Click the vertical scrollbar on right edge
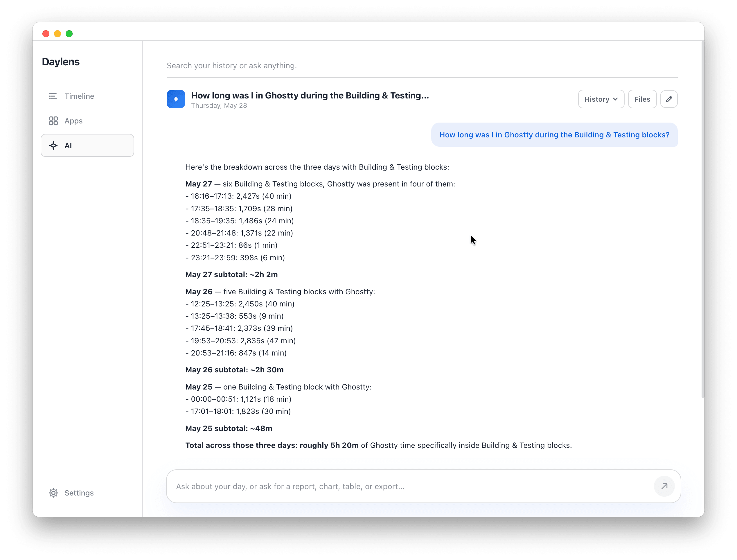Image resolution: width=737 pixels, height=560 pixels. coord(703,220)
